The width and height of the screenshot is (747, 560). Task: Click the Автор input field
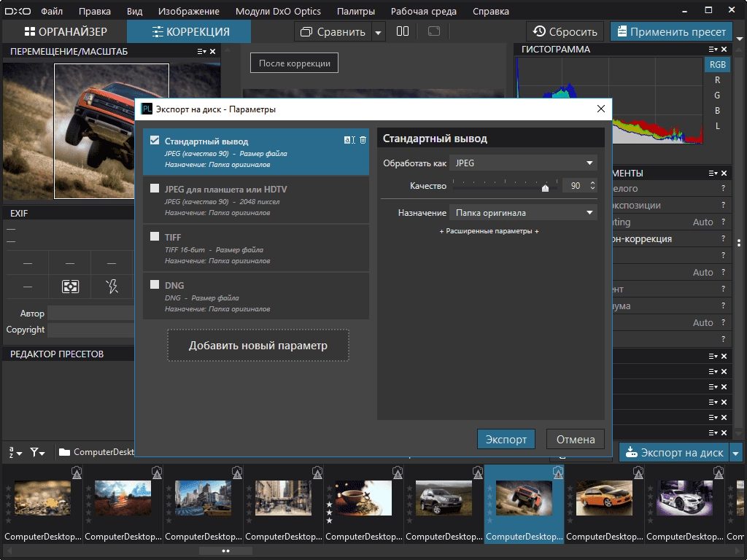click(90, 314)
